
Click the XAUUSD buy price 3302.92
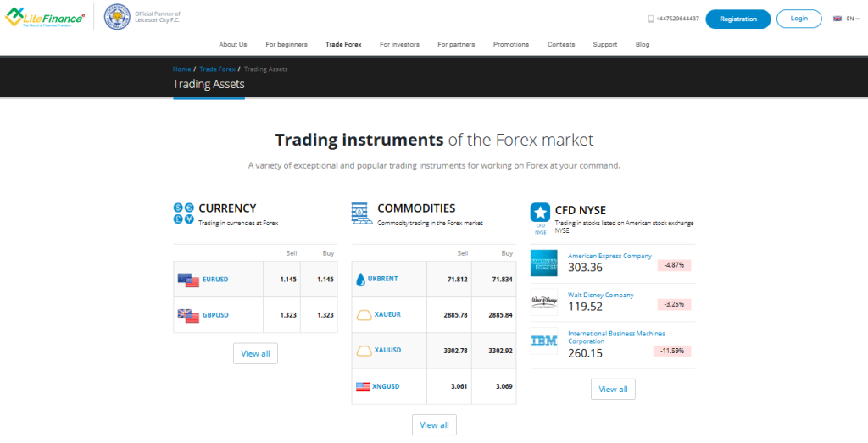pos(500,351)
